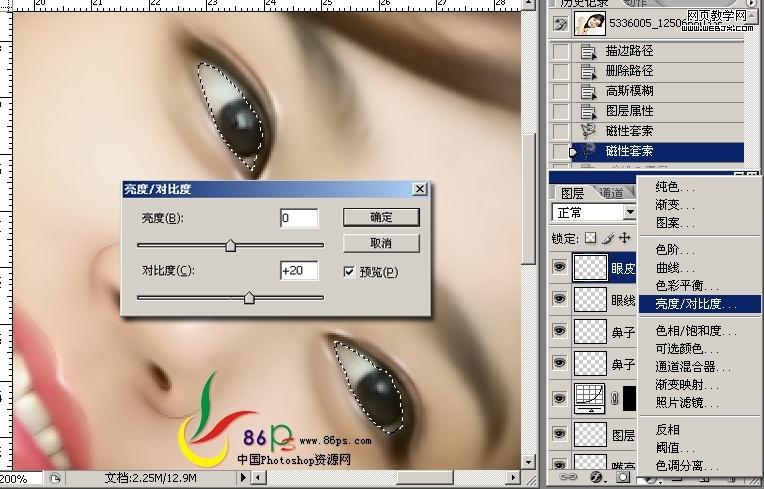Image resolution: width=764 pixels, height=489 pixels.
Task: Click the 图层属性 history state icon
Action: 589,111
